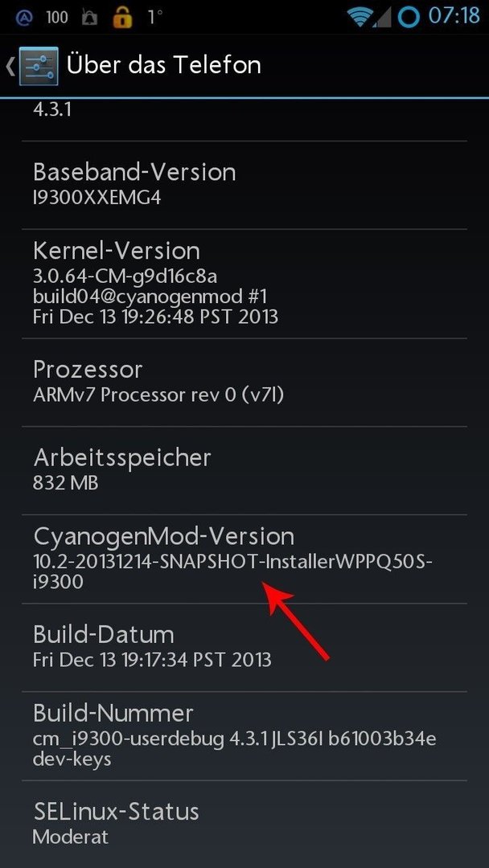Tap the Build-Nummer entry
The height and width of the screenshot is (868, 489).
(244, 736)
